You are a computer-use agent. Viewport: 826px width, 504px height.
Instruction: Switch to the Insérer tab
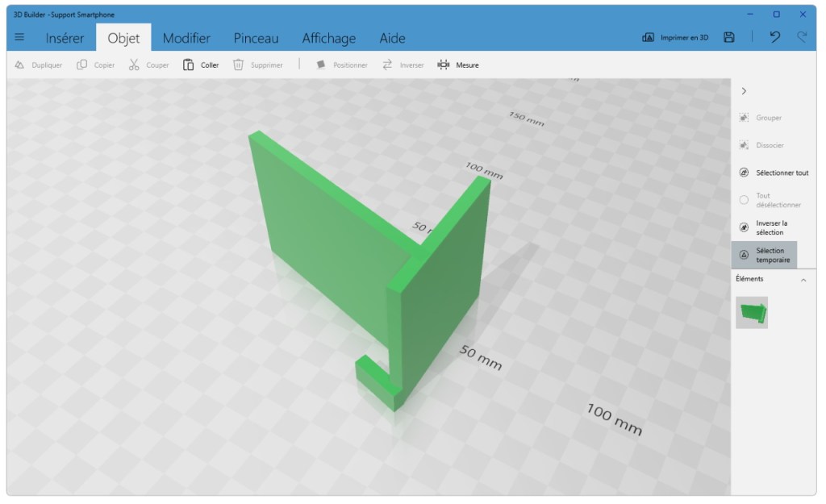(x=65, y=38)
